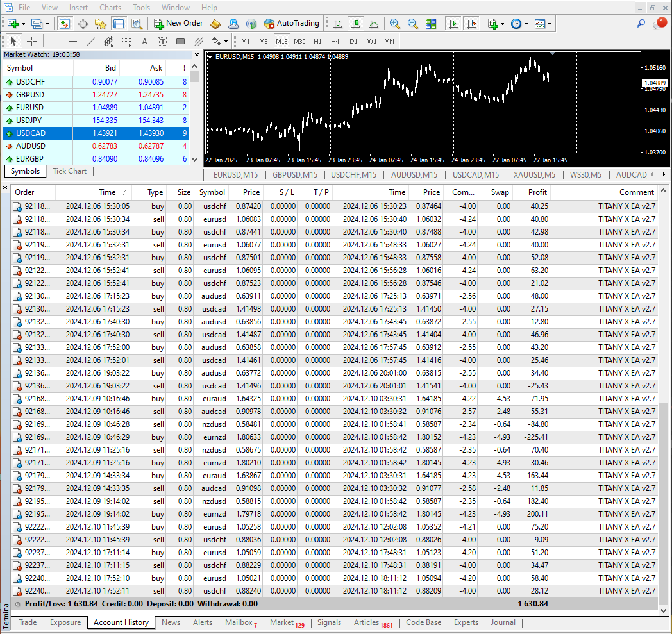Switch chart to candlesticks mode
Viewport: 672px width, 634px height.
[x=356, y=24]
